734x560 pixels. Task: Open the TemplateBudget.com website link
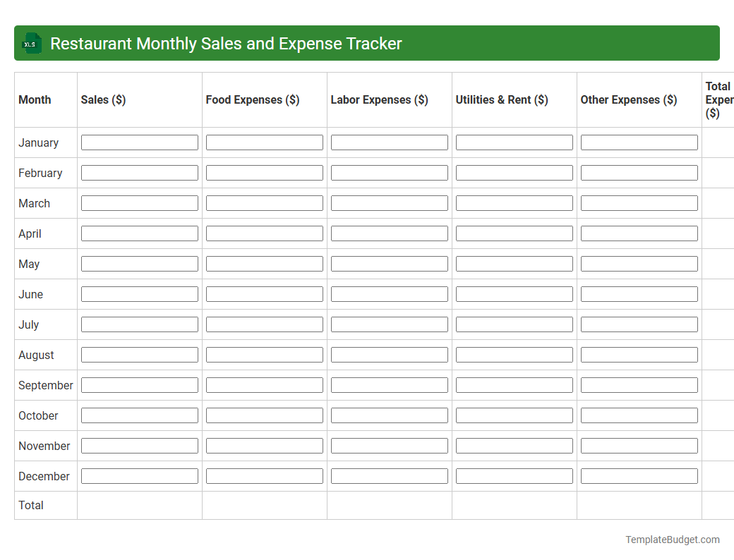point(672,539)
